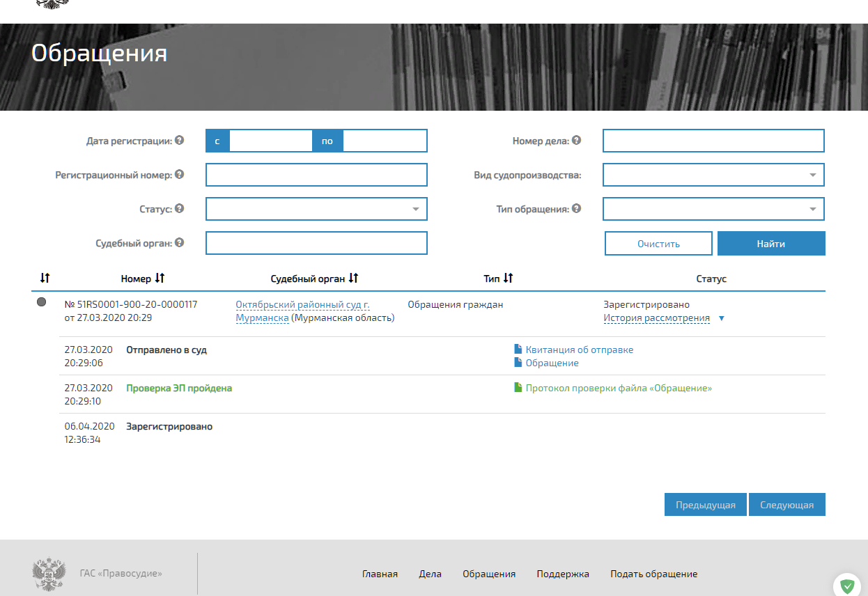Open Протокол проверки файла «Обращение» link

619,388
